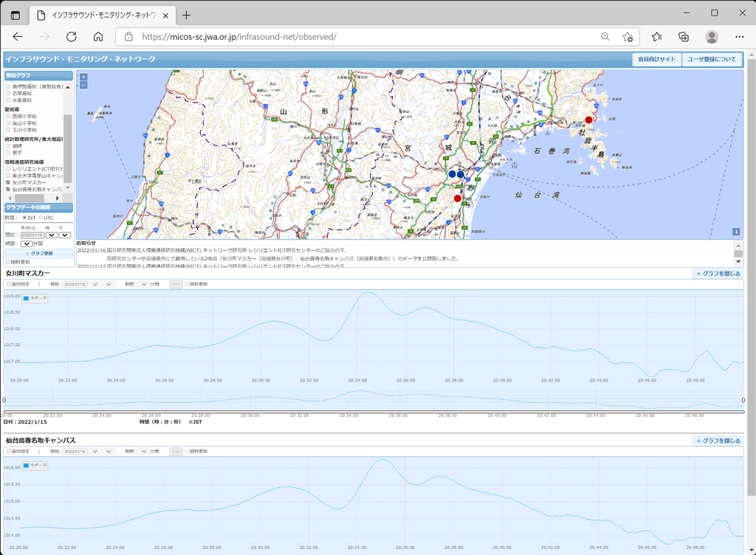Open the sidebar period minutes dropdown

point(27,244)
